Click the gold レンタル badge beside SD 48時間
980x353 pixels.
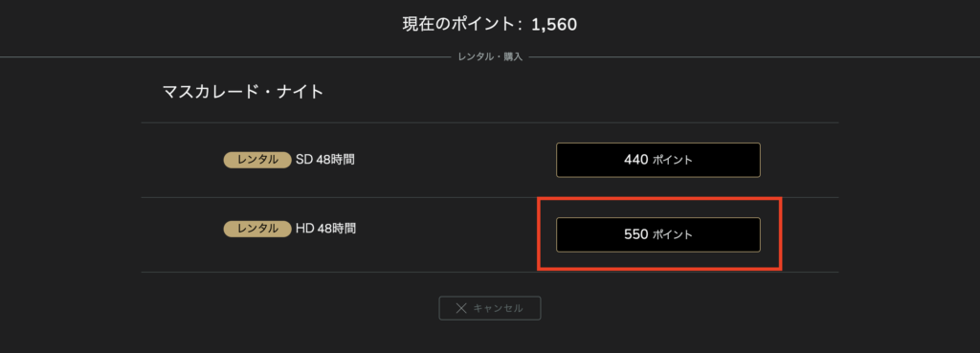pos(257,160)
